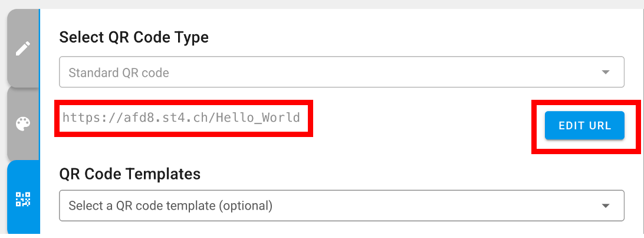Image resolution: width=644 pixels, height=238 pixels.
Task: Click the word "Type" in the heading
Action: 192,38
